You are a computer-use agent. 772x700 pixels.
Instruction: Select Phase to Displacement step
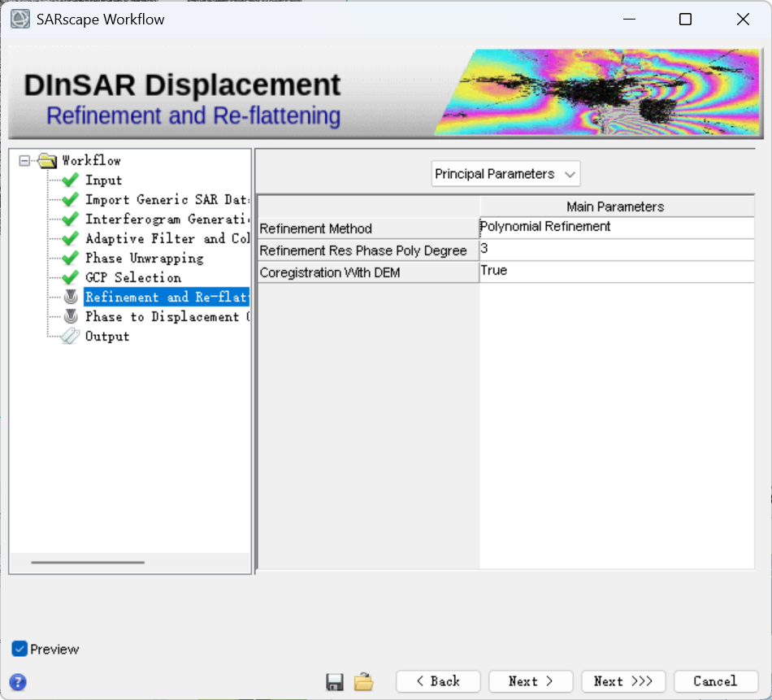pos(167,316)
